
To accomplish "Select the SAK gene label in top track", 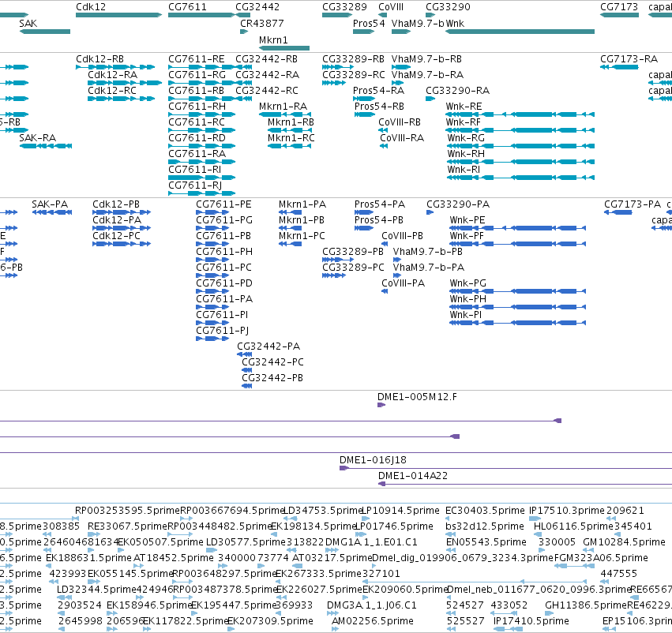I will pyautogui.click(x=28, y=23).
